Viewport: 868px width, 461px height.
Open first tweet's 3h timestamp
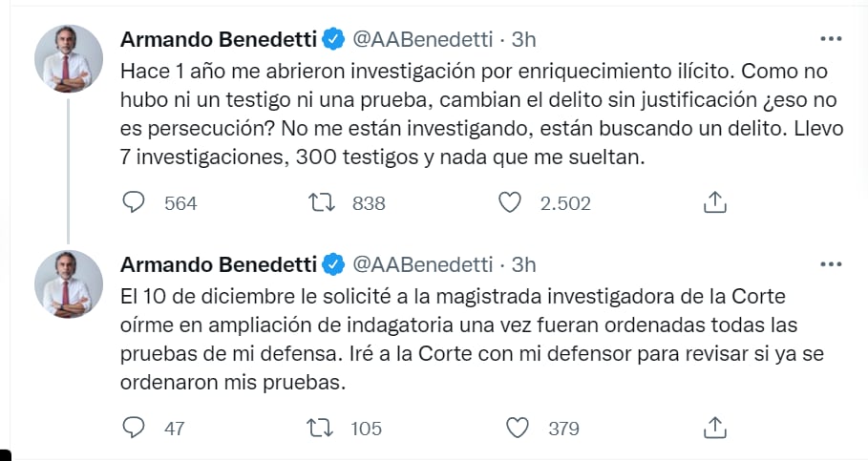click(x=523, y=39)
